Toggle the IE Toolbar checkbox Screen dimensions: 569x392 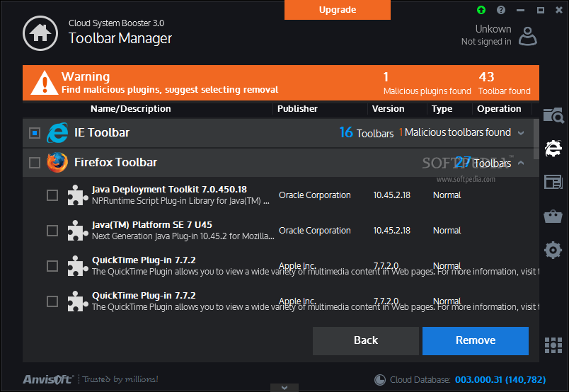click(35, 133)
